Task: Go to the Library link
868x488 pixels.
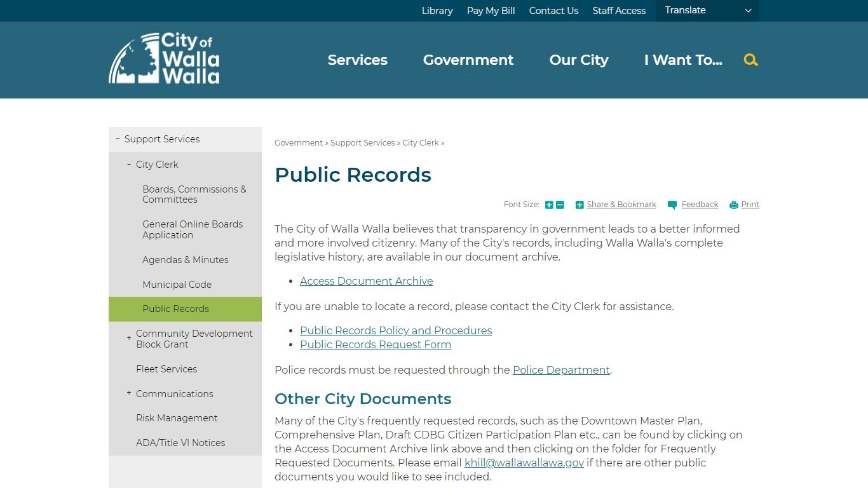Action: [x=437, y=11]
